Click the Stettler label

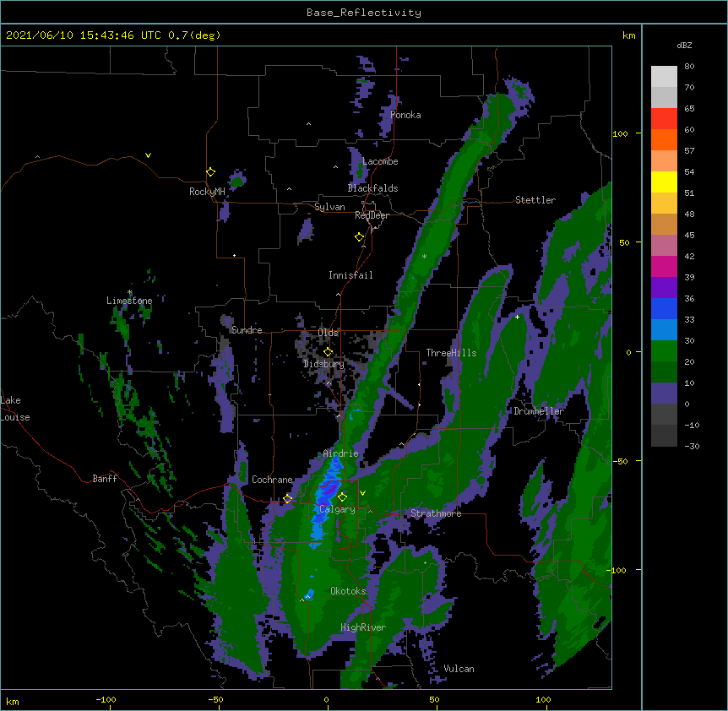pos(535,200)
